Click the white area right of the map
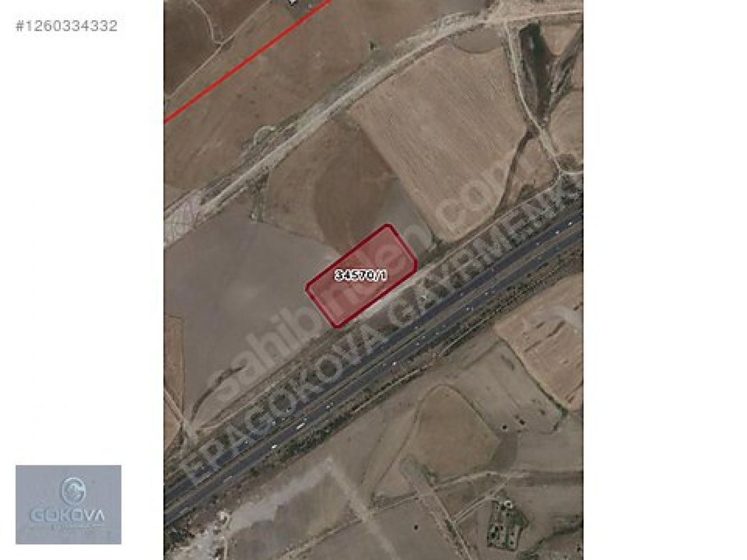The image size is (747, 560). tap(665, 280)
